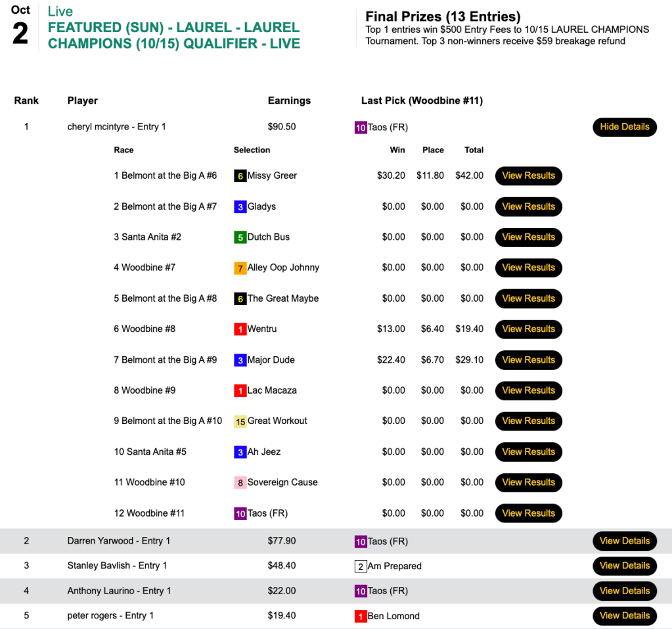Click the Earnings column header
The width and height of the screenshot is (672, 629).
(289, 101)
